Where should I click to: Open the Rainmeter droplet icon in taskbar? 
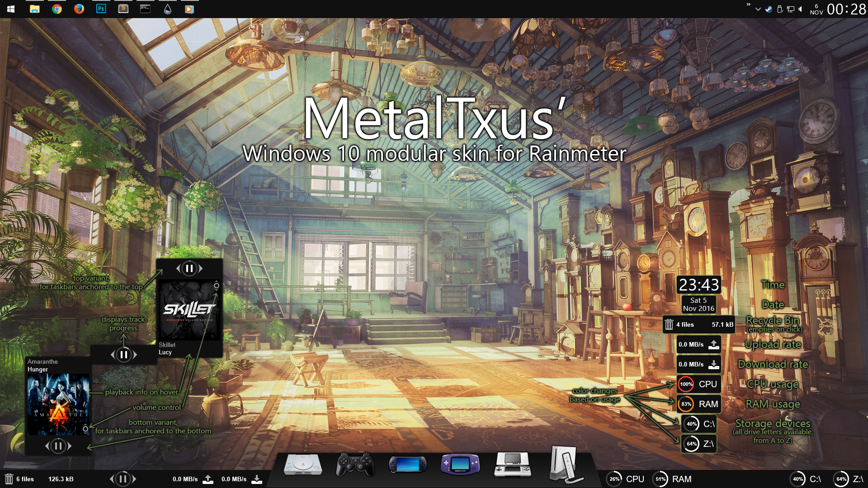(x=168, y=9)
